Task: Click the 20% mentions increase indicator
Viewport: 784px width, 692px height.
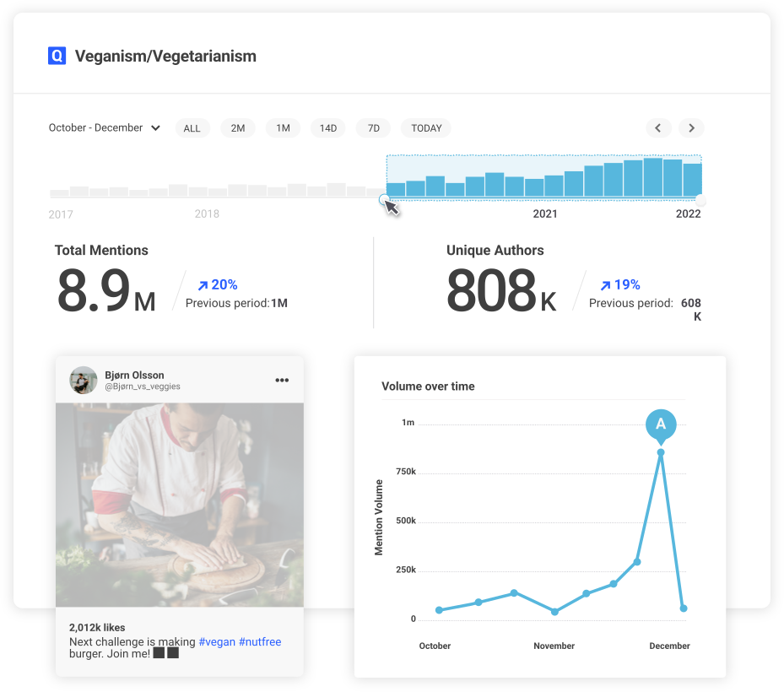Action: point(218,284)
